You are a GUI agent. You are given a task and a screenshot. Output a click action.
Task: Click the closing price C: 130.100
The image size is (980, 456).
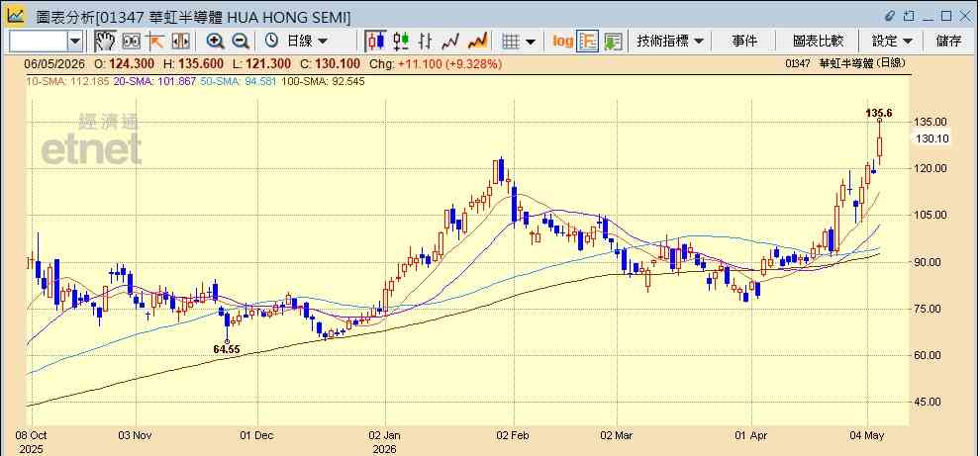click(330, 63)
